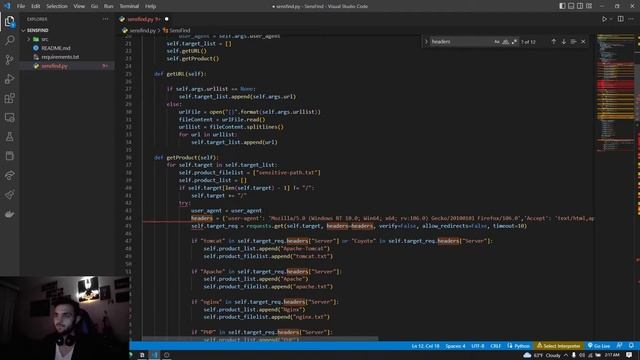Toggle Use Regular Expression in find widget

click(514, 42)
